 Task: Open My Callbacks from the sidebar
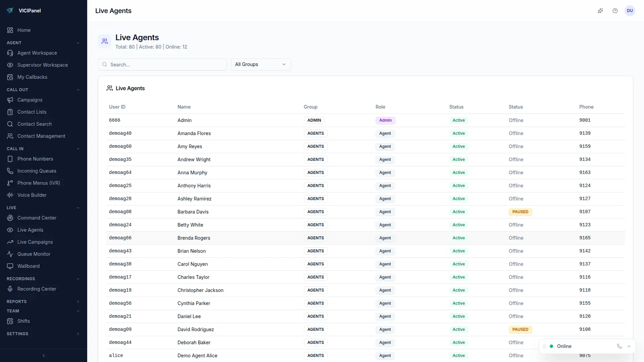(x=32, y=77)
